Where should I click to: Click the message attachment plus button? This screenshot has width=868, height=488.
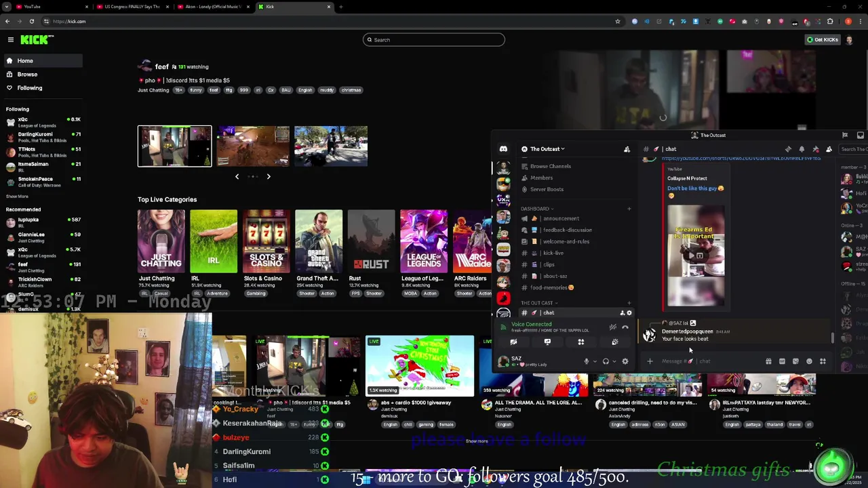tap(650, 362)
